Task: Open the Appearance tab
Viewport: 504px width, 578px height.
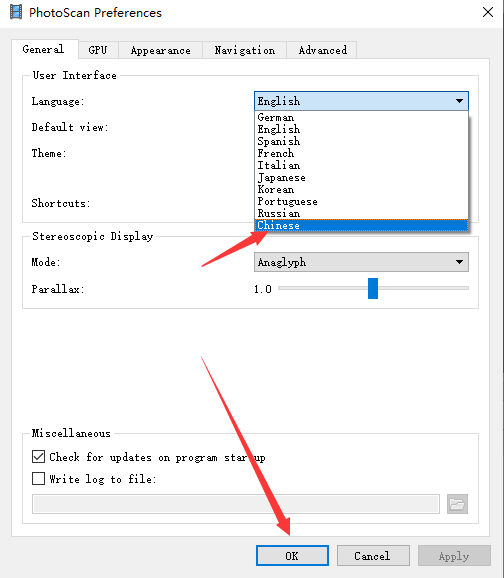Action: coord(160,50)
